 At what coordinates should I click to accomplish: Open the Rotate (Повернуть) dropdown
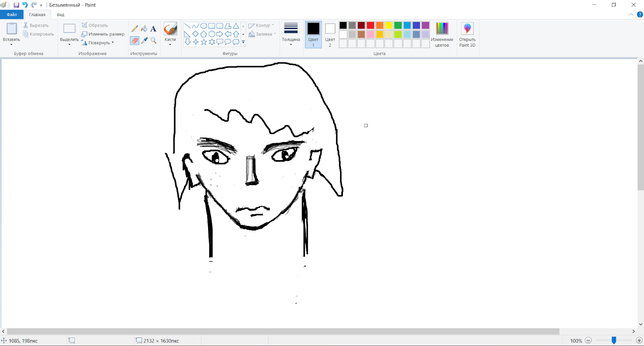tap(97, 43)
